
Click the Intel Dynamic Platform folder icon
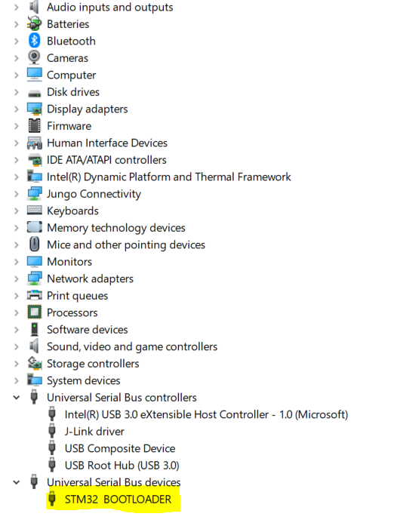click(34, 177)
